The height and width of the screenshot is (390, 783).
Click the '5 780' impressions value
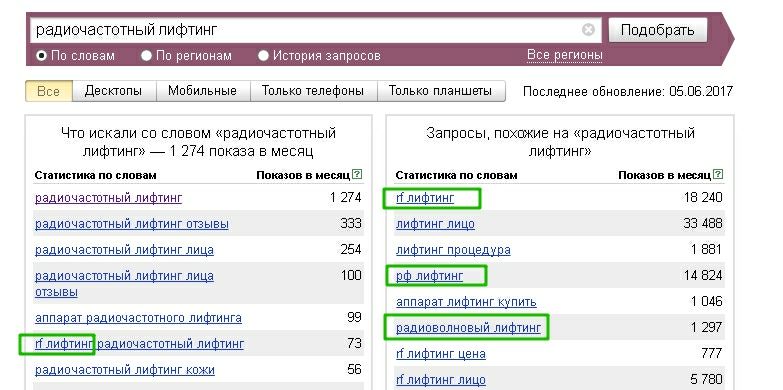pos(707,380)
